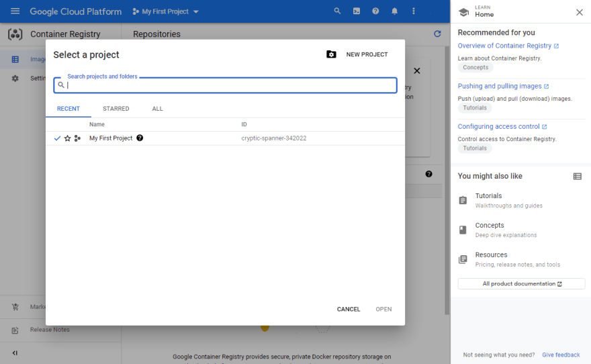Close the Learn panel
Image resolution: width=591 pixels, height=364 pixels.
click(580, 13)
